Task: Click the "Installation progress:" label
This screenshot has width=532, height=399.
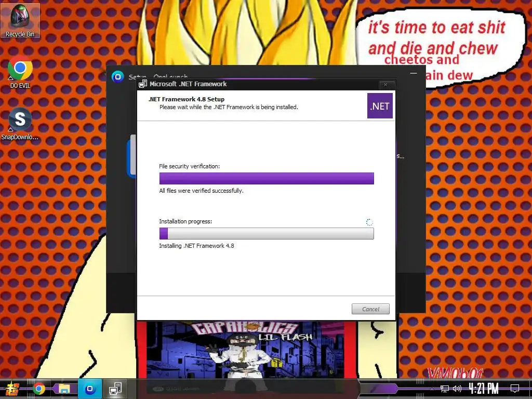Action: coord(185,221)
